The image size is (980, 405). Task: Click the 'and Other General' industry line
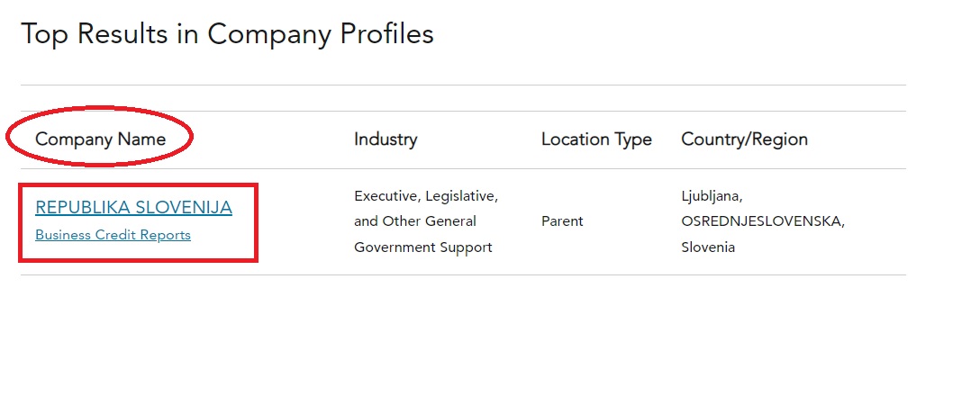(x=415, y=220)
